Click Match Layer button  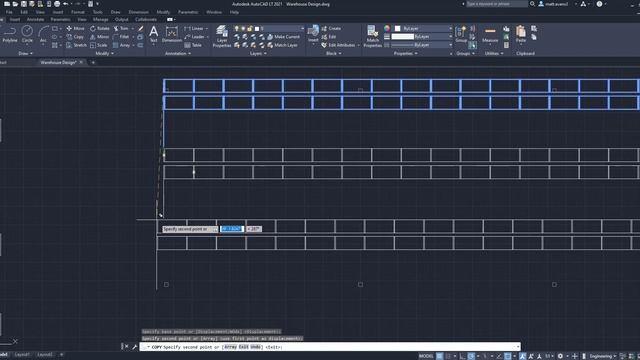point(282,45)
